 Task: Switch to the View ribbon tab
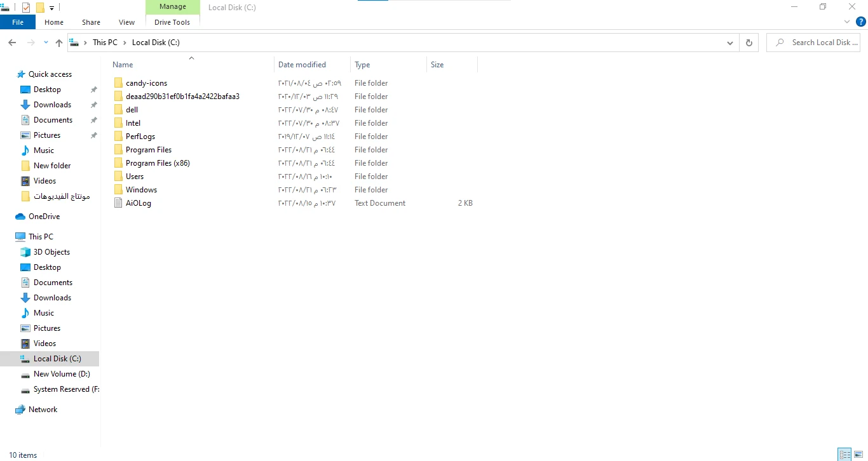click(x=127, y=22)
